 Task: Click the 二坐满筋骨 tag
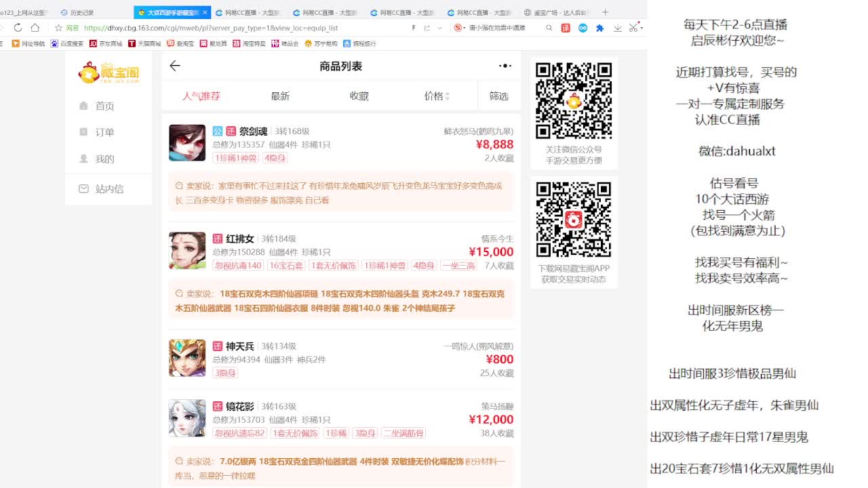point(403,433)
